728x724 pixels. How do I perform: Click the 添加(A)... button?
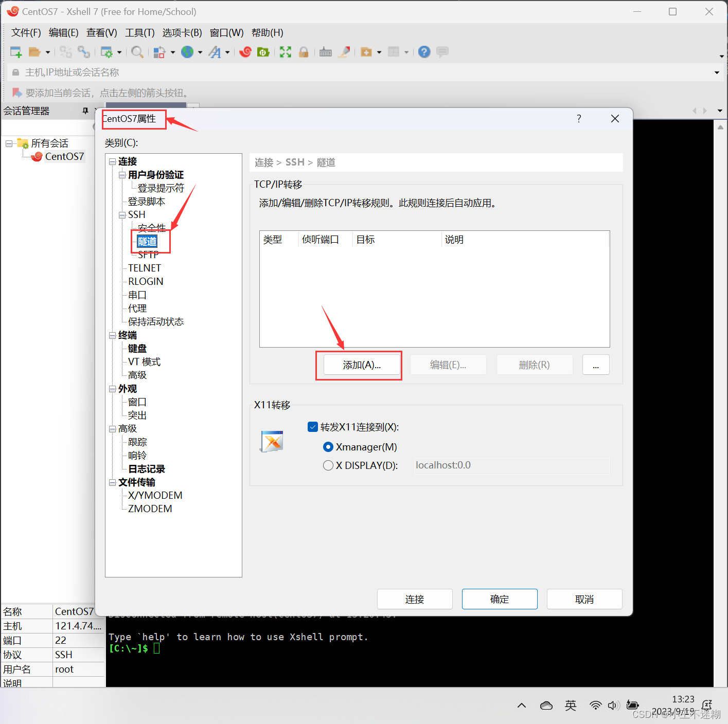click(362, 365)
